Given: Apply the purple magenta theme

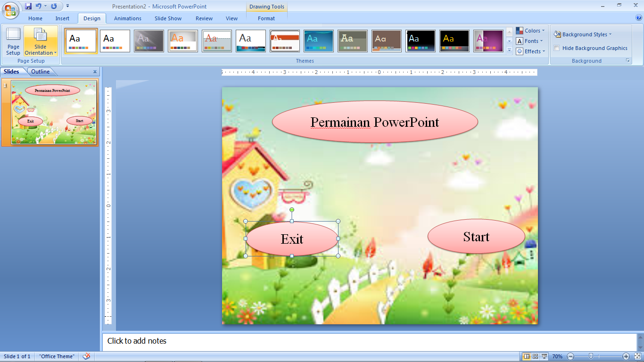Looking at the screenshot, I should pos(488,41).
